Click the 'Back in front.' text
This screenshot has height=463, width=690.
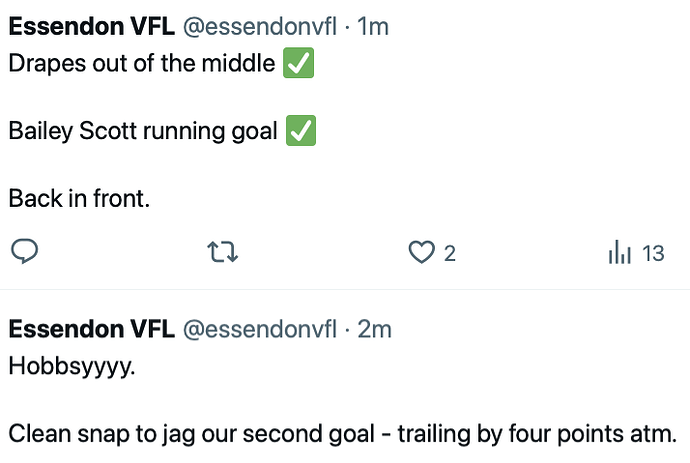(79, 198)
